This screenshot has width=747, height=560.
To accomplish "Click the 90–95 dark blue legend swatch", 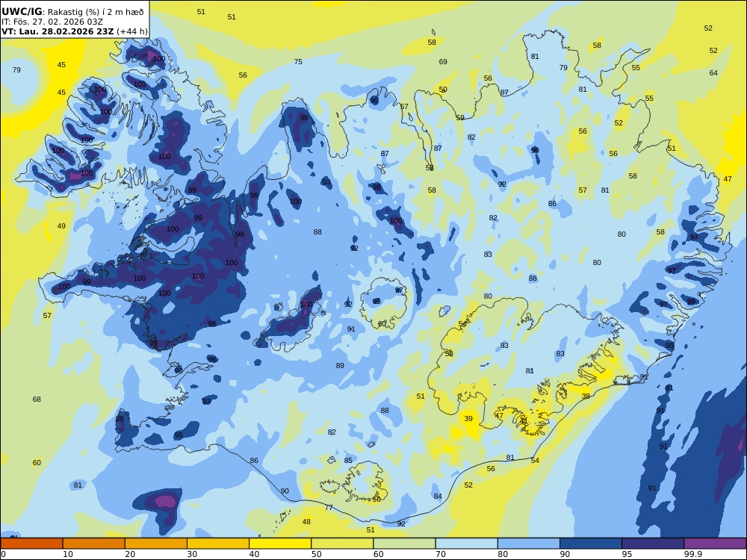I will (591, 544).
